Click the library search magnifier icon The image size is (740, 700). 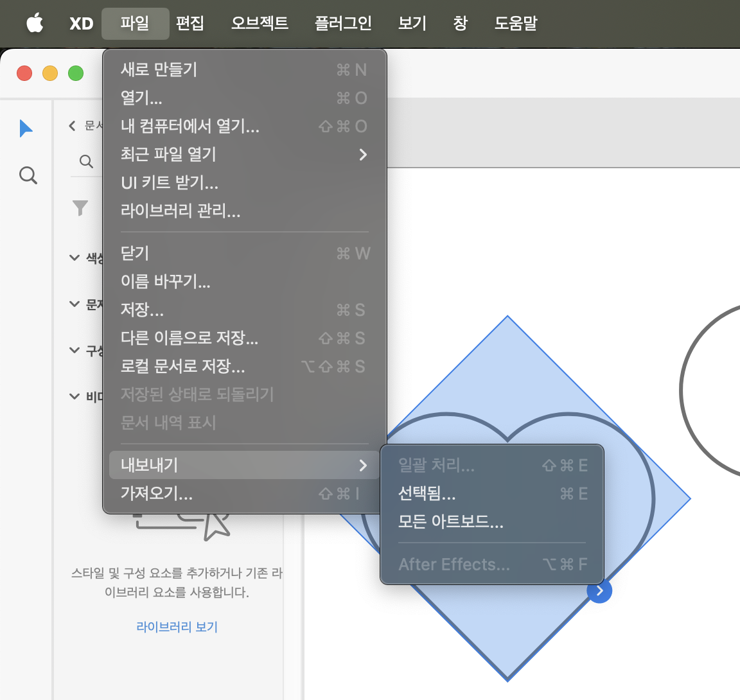click(86, 161)
